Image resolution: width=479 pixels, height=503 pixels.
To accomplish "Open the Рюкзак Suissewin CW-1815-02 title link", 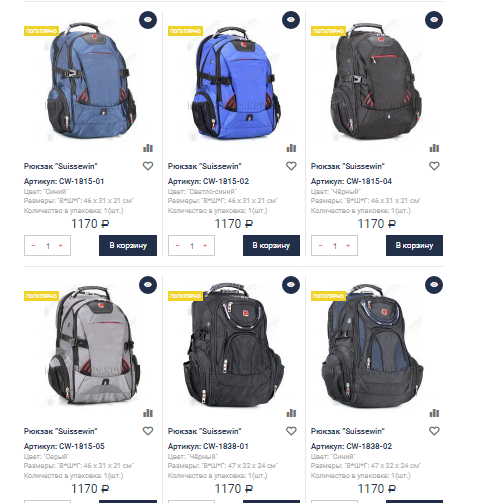I will coord(204,166).
